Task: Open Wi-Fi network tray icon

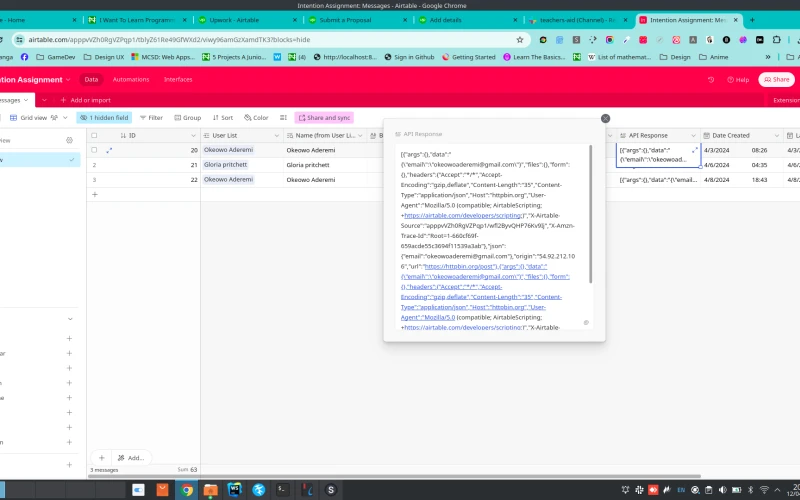Action: (x=764, y=490)
